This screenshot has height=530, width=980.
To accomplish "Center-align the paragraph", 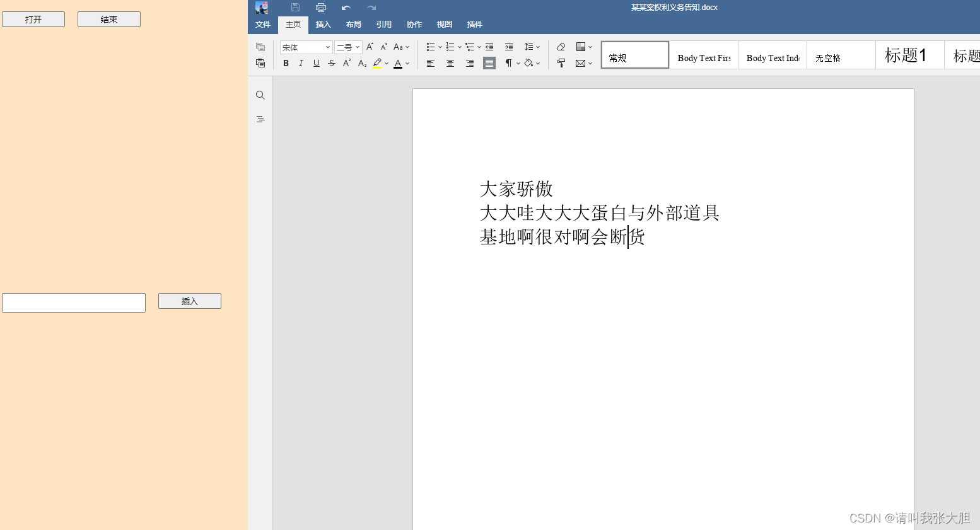I will click(x=450, y=63).
